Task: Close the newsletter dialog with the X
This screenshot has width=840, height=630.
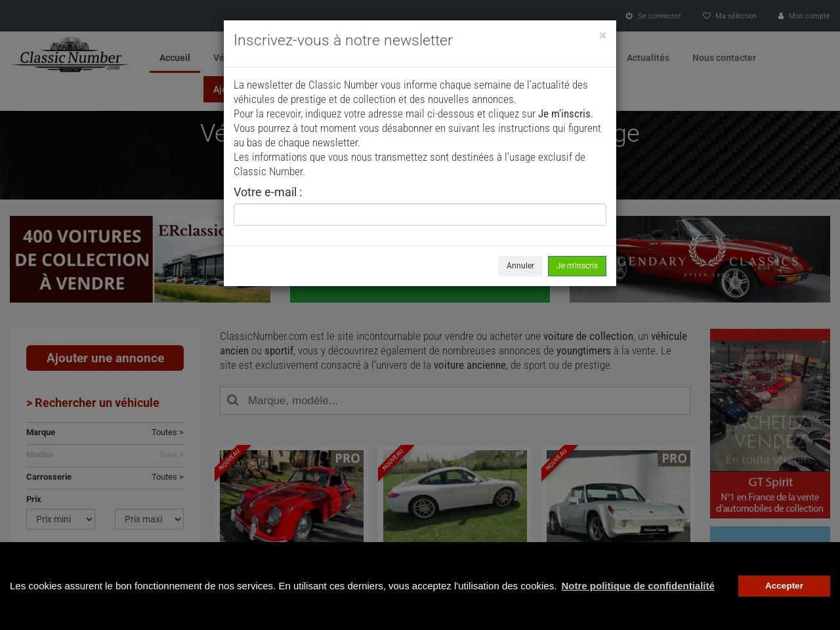Action: [x=602, y=35]
